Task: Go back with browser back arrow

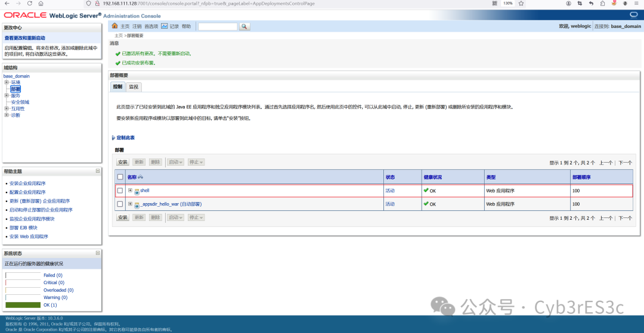Action: pos(8,4)
